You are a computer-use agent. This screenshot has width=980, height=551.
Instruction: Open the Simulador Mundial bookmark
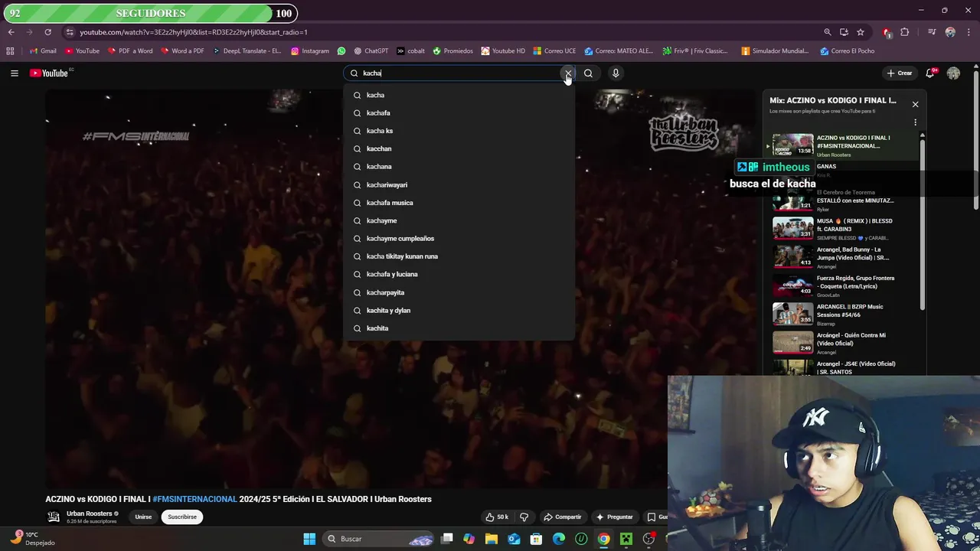(775, 51)
